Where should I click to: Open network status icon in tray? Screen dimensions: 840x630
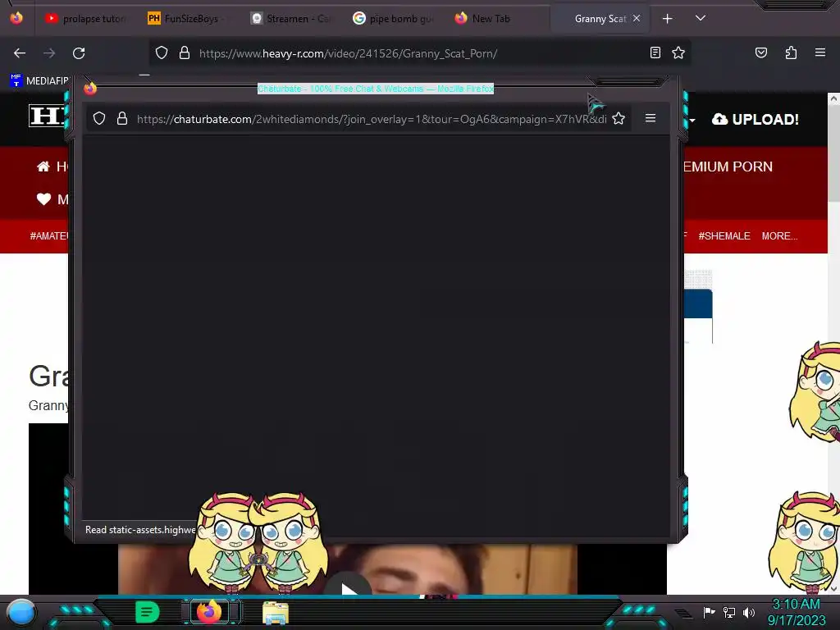pyautogui.click(x=729, y=612)
